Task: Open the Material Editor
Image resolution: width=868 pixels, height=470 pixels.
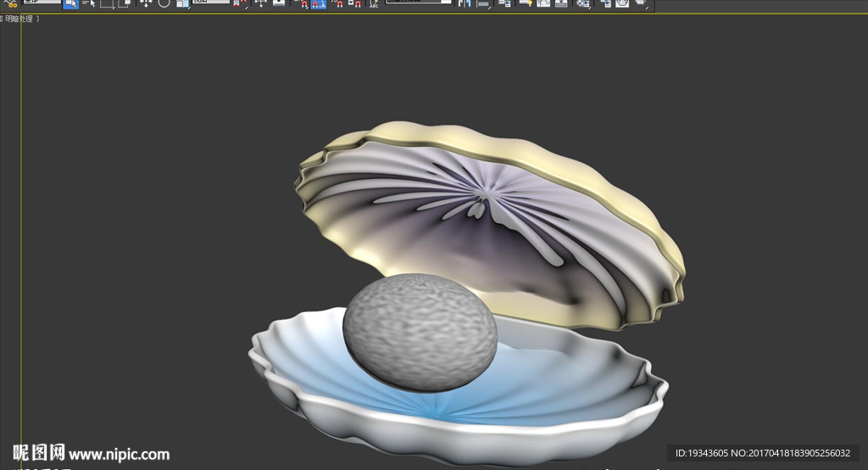Action: pyautogui.click(x=583, y=3)
